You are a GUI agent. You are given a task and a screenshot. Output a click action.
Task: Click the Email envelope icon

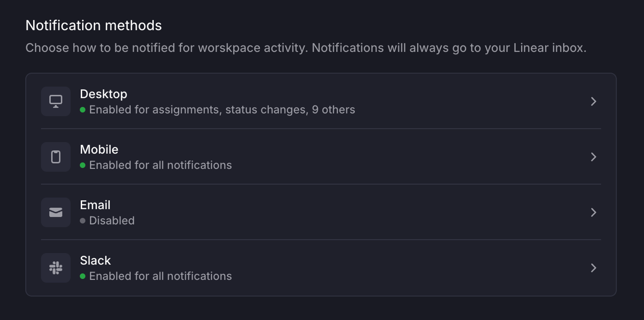point(55,212)
